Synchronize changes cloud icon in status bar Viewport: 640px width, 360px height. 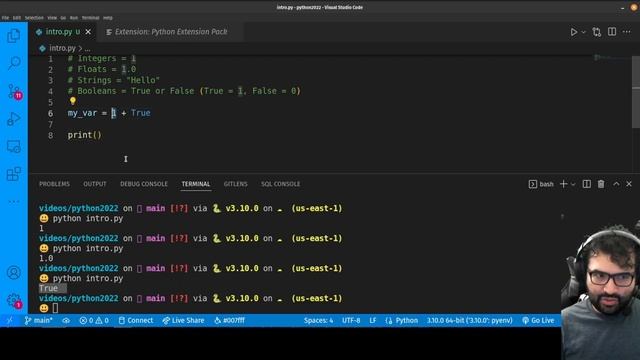pyautogui.click(x=66, y=321)
